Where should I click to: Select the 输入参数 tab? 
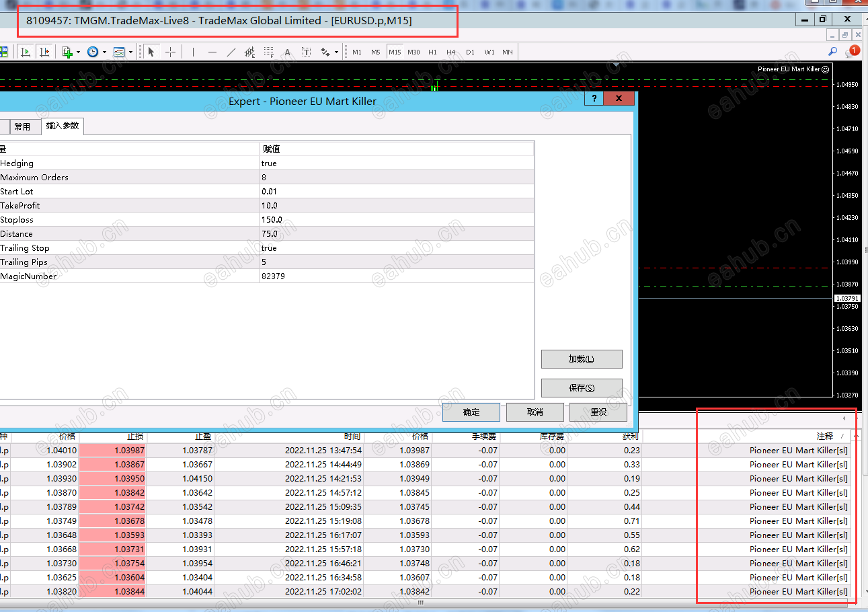click(x=63, y=126)
